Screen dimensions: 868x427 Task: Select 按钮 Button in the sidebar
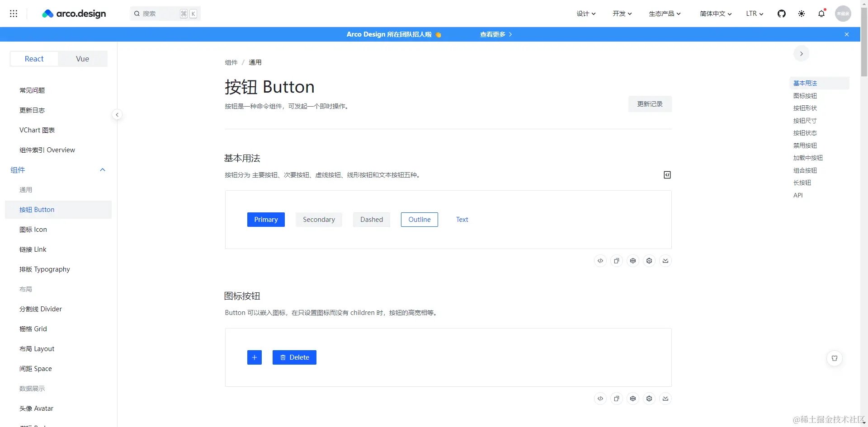(x=58, y=210)
